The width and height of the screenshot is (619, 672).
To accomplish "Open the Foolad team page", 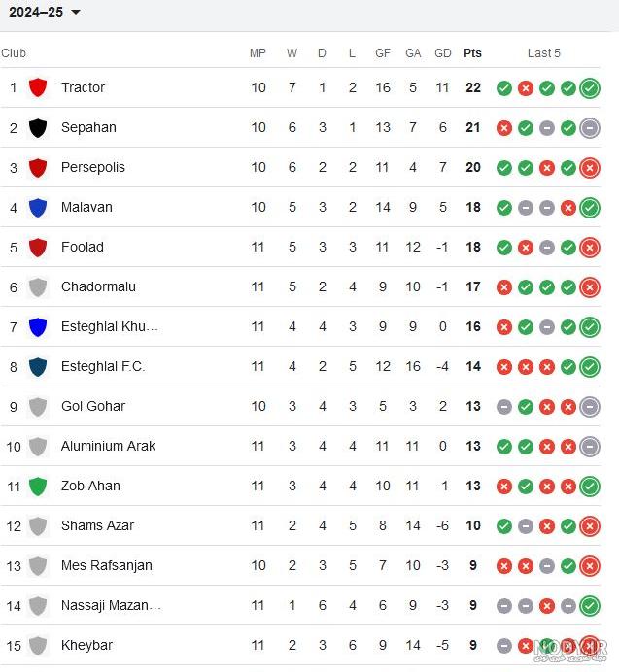I will pos(83,247).
